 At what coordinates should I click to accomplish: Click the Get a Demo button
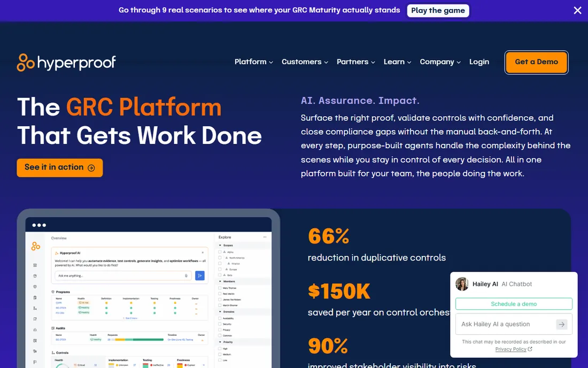point(536,62)
